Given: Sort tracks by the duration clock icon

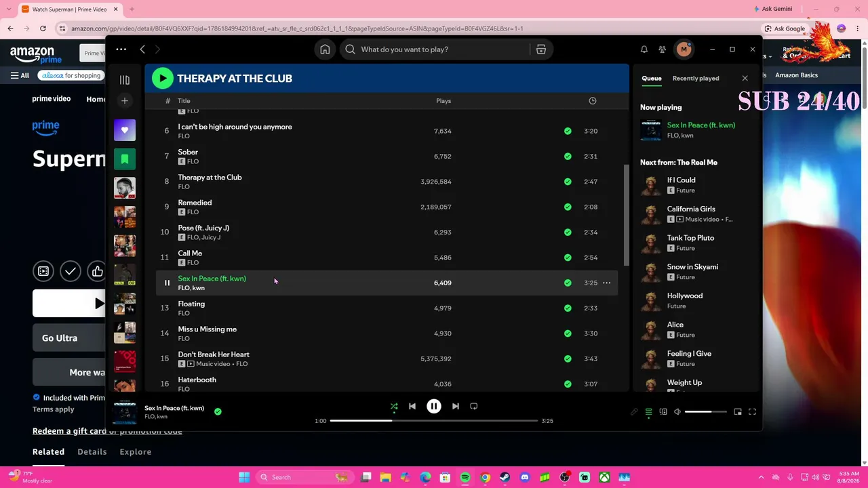Looking at the screenshot, I should 593,101.
